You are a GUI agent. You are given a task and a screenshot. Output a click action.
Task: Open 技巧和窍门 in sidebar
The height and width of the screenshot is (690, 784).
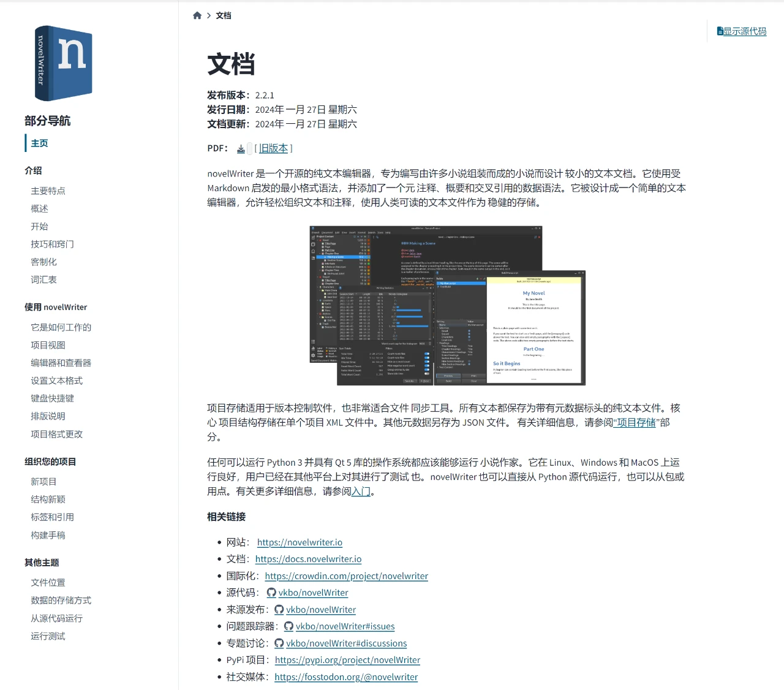(52, 245)
